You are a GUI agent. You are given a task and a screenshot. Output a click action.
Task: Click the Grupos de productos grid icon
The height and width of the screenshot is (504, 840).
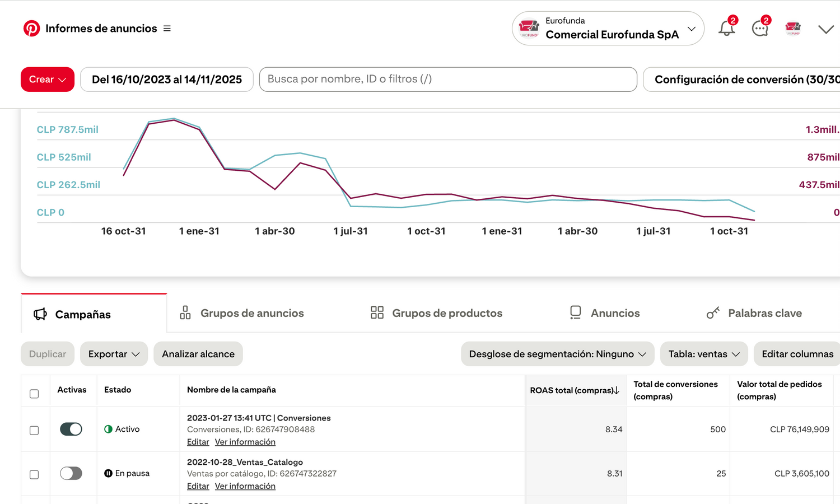(x=377, y=312)
